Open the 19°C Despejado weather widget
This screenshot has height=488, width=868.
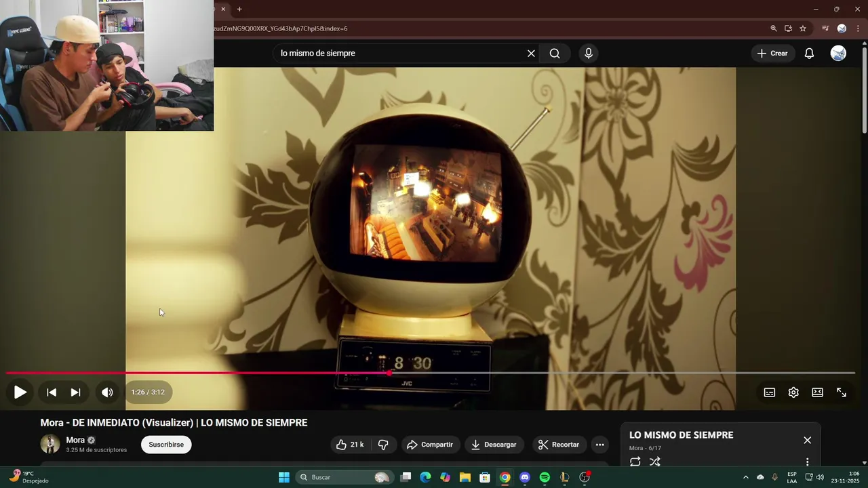[28, 477]
